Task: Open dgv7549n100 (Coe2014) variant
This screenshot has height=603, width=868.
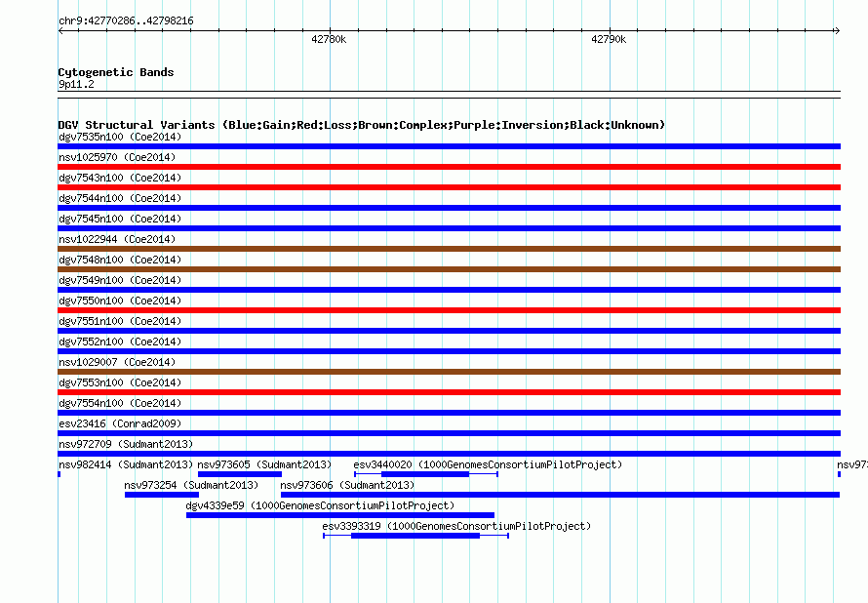Action: click(x=120, y=280)
